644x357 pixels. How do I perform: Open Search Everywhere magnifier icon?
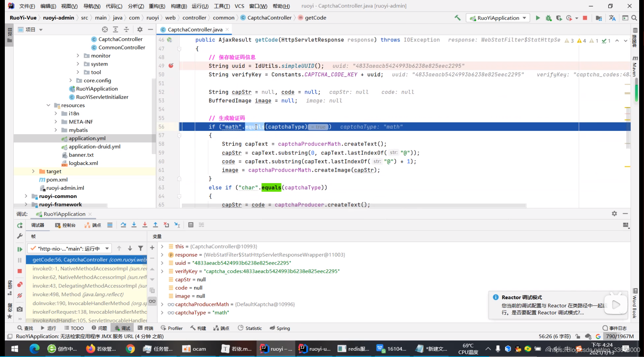click(x=634, y=18)
